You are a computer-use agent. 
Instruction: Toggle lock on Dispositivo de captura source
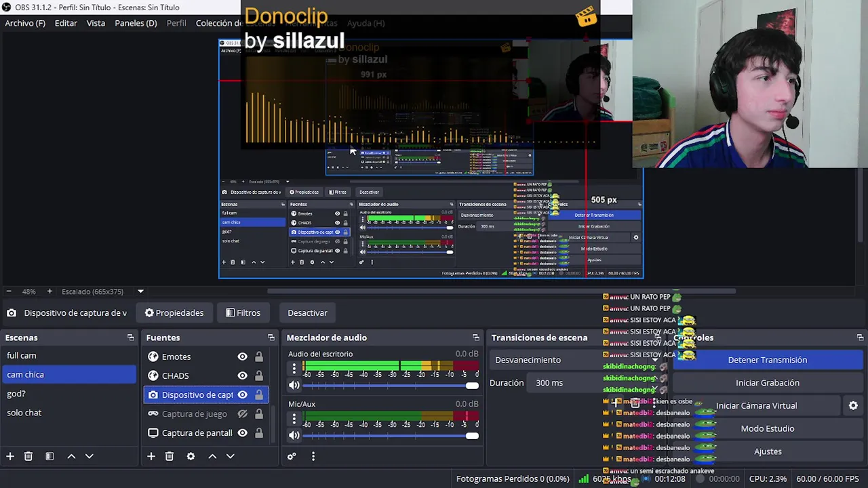coord(259,394)
